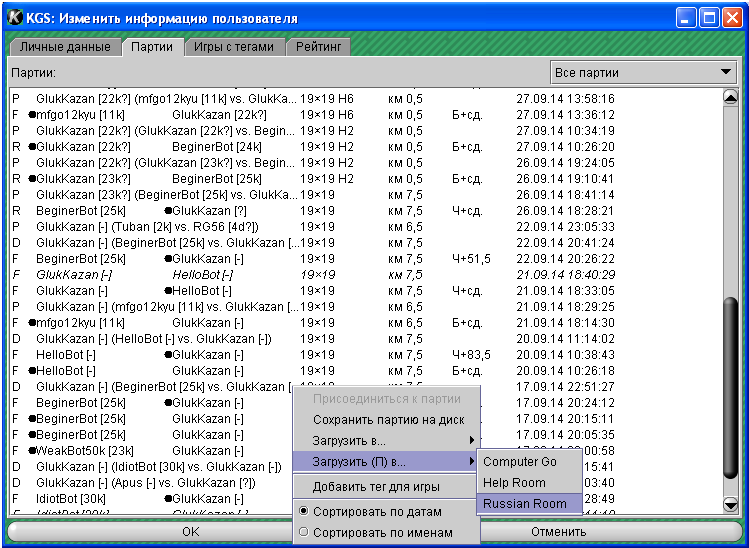Open the Загрузить в... submenu

click(x=387, y=441)
